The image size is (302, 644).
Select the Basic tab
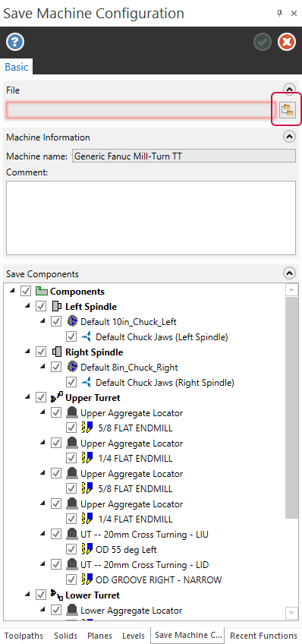coord(17,67)
